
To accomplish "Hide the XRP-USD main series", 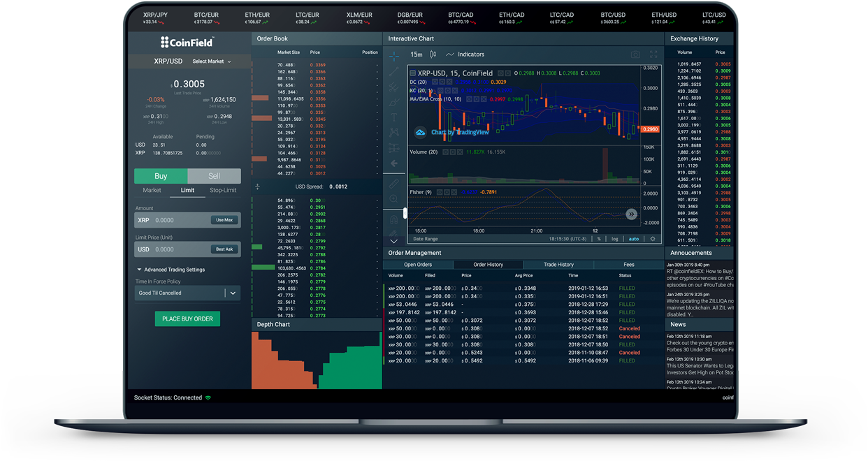I will click(x=501, y=73).
